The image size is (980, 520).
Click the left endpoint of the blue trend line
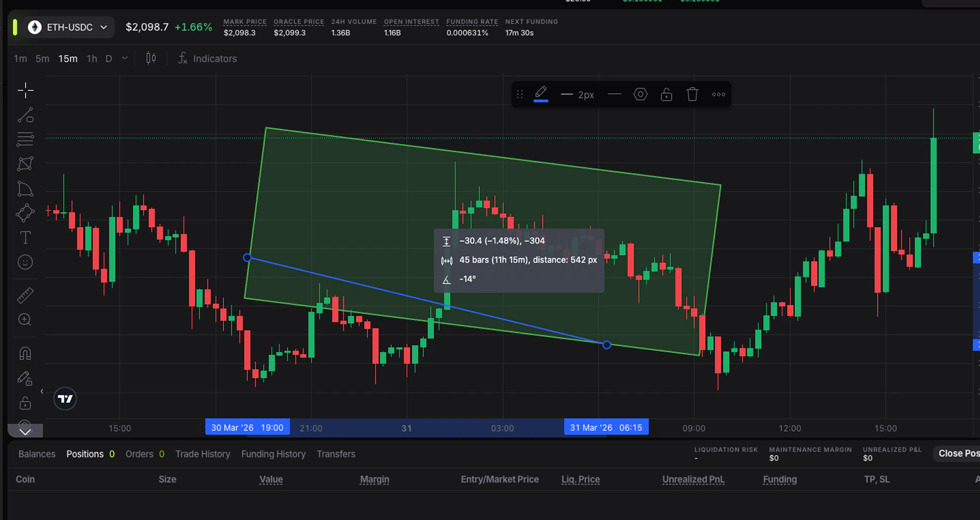coord(247,258)
